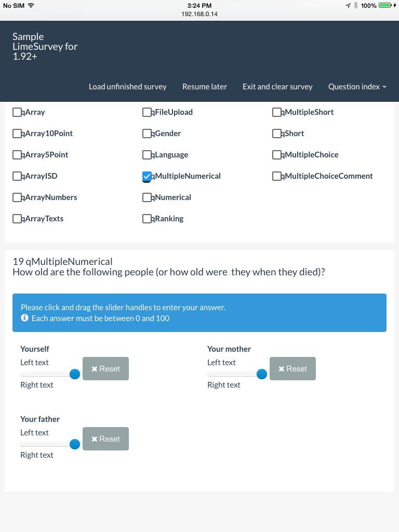
Task: Click the Your father slider handle
Action: pos(75,444)
